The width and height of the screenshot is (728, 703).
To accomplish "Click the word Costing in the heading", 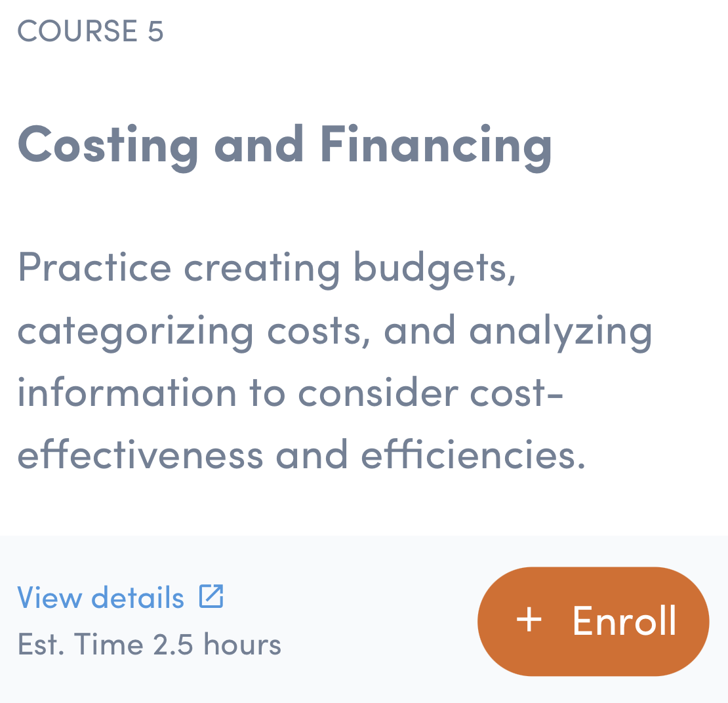I will pyautogui.click(x=108, y=144).
